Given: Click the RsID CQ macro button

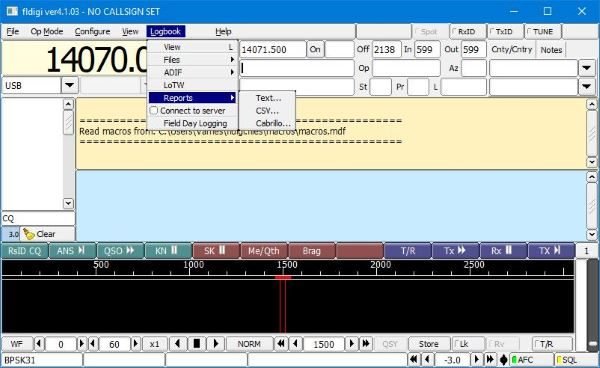Looking at the screenshot, I should coord(25,251).
